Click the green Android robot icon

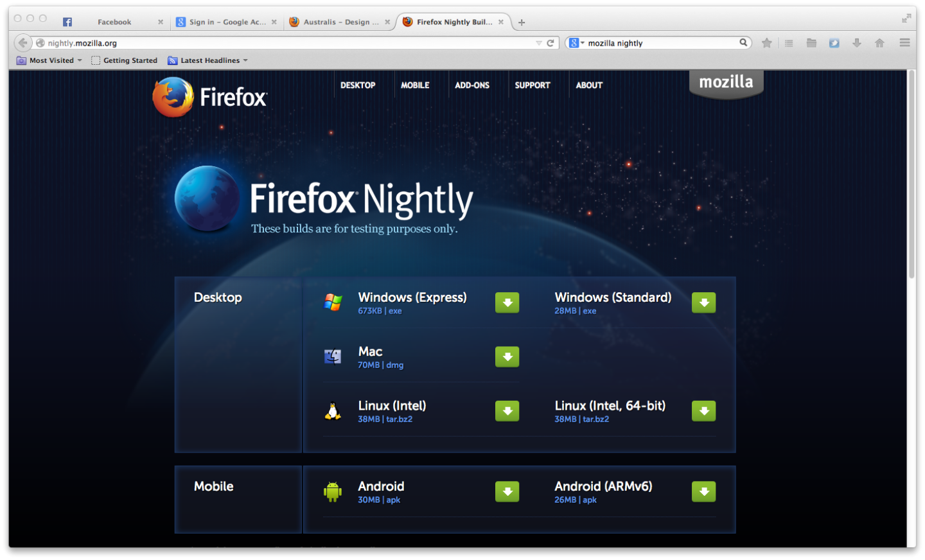pos(333,491)
